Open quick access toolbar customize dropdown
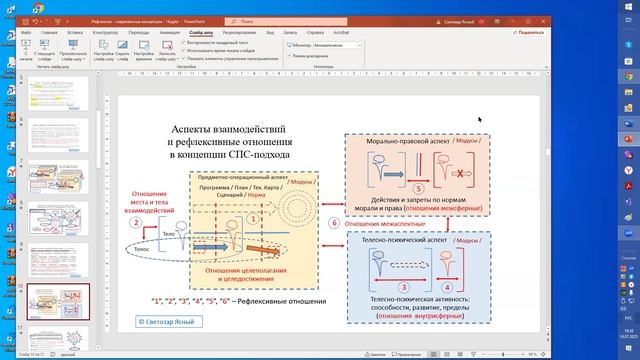The height and width of the screenshot is (360, 640). click(68, 22)
